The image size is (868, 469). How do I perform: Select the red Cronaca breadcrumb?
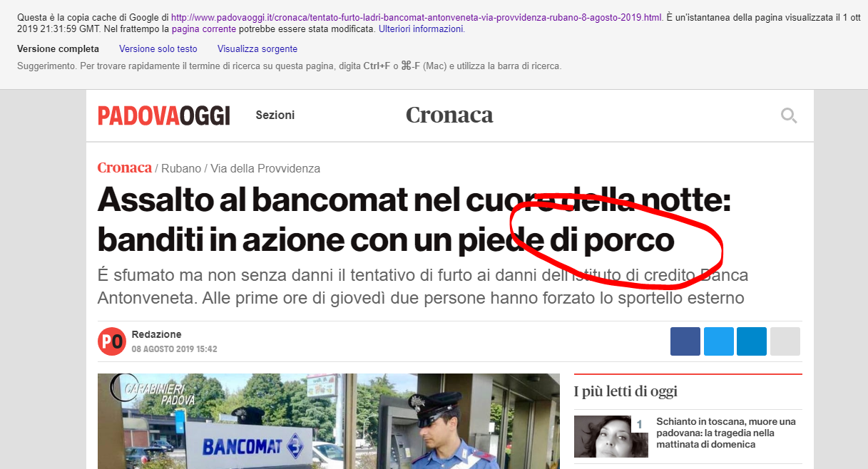125,168
